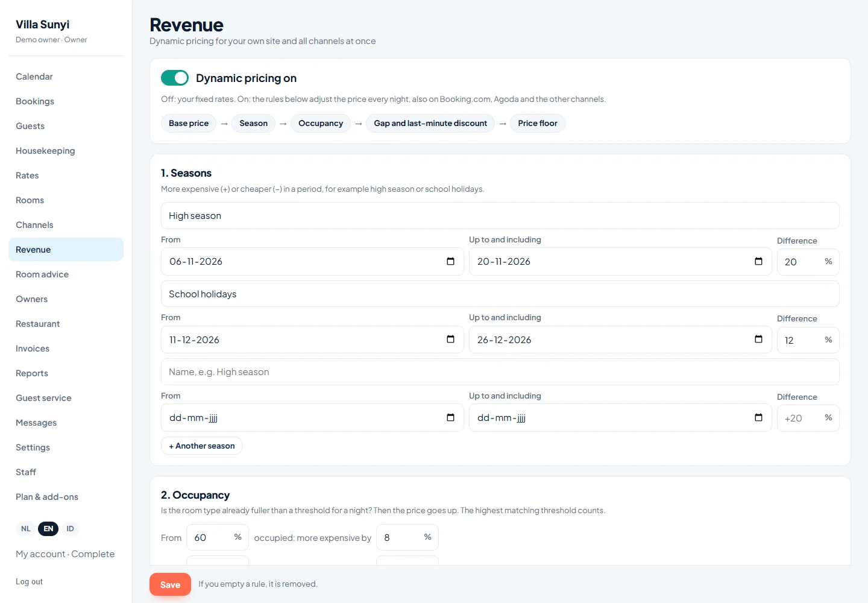
Task: Open Calendar in the sidebar
Action: click(x=66, y=77)
